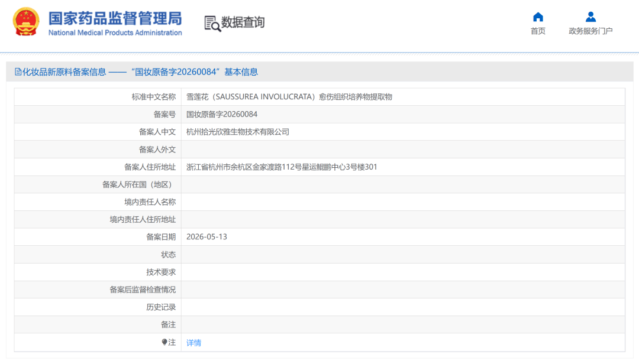The height and width of the screenshot is (364, 639).
Task: Click the 国家药品监督管理局 title
Action: 115,19
